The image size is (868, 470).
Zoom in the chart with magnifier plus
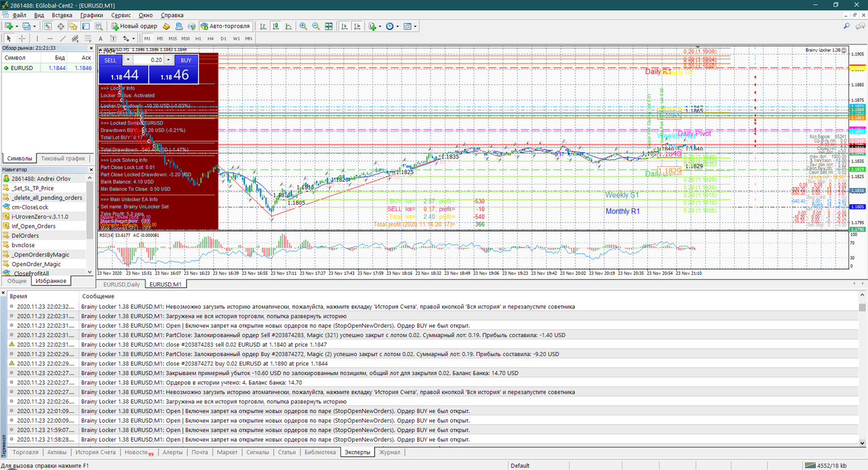[x=303, y=26]
